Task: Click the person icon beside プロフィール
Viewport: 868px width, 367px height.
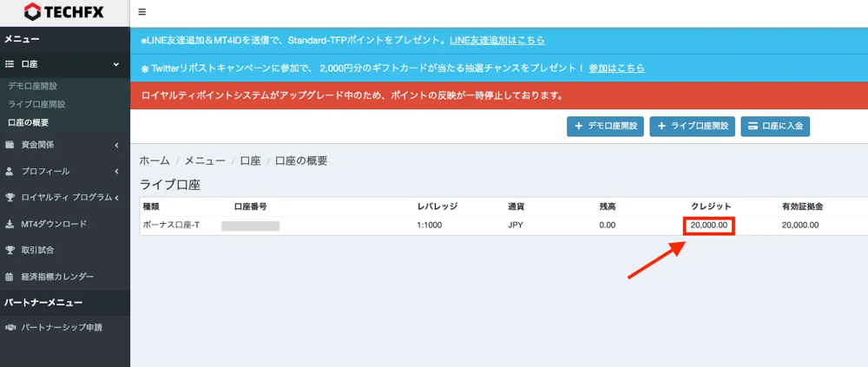Action: point(10,171)
